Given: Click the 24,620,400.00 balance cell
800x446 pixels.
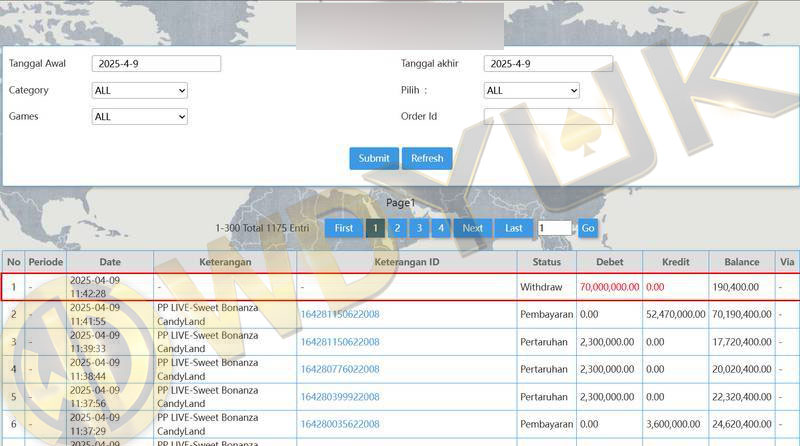Looking at the screenshot, I should (x=742, y=424).
